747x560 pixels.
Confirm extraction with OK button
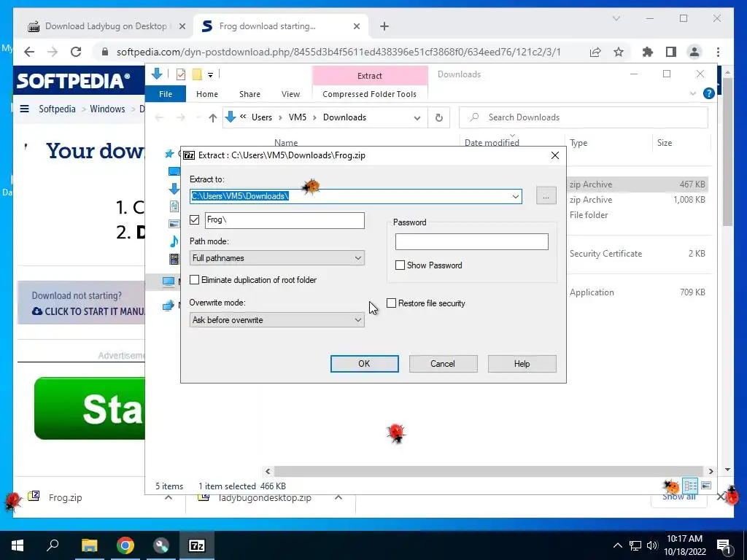coord(365,364)
